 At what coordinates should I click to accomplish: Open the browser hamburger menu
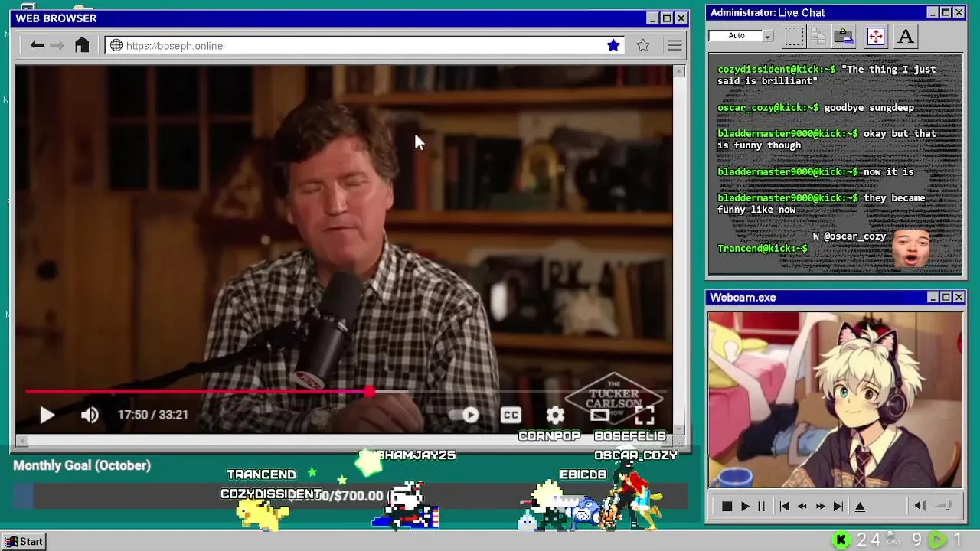click(x=675, y=45)
